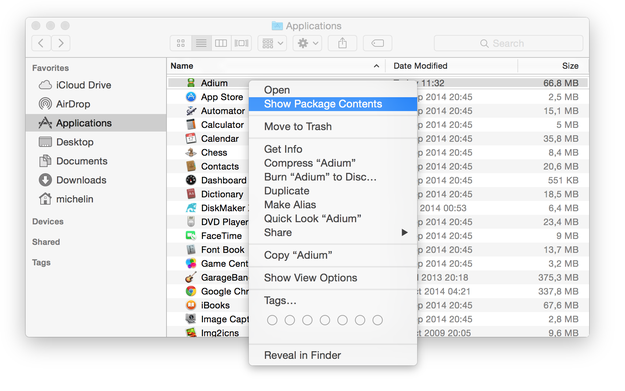The height and width of the screenshot is (391, 625).
Task: Select the App Store icon
Action: tap(191, 97)
